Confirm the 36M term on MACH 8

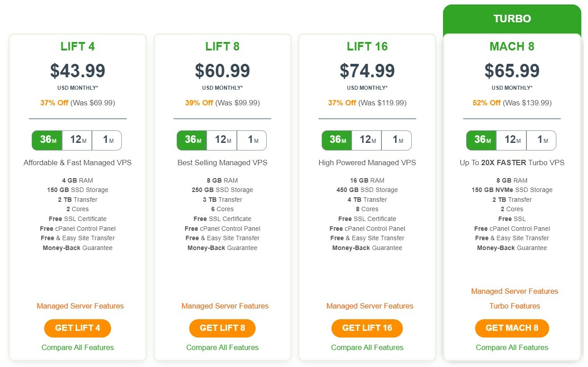(x=481, y=140)
